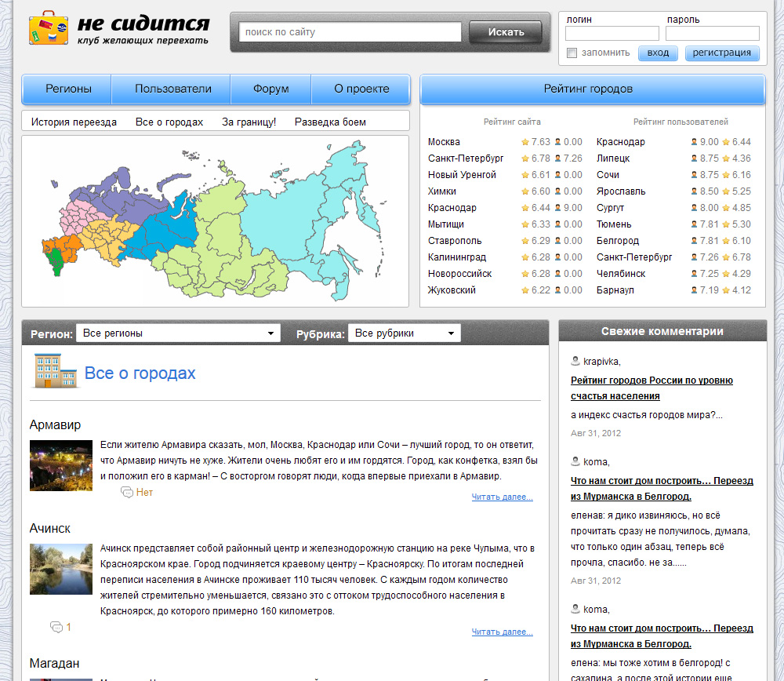
Task: Open the Все о городах heading link
Action: click(x=140, y=373)
